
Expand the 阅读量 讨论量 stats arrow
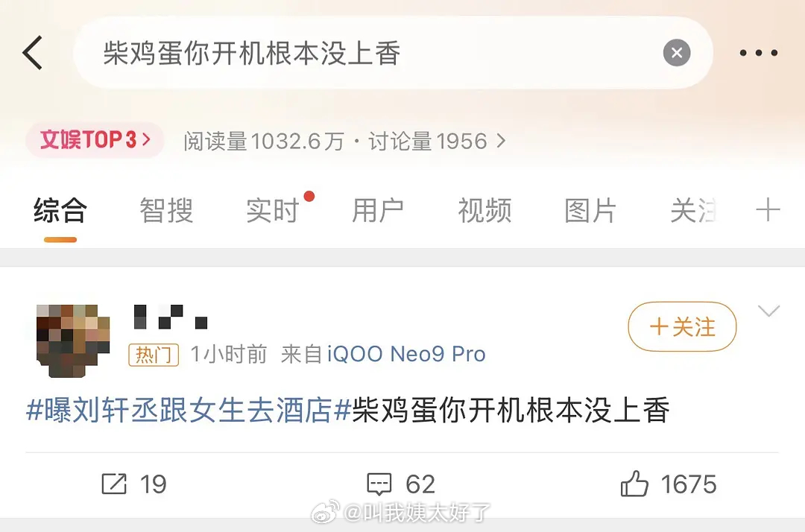pyautogui.click(x=502, y=141)
